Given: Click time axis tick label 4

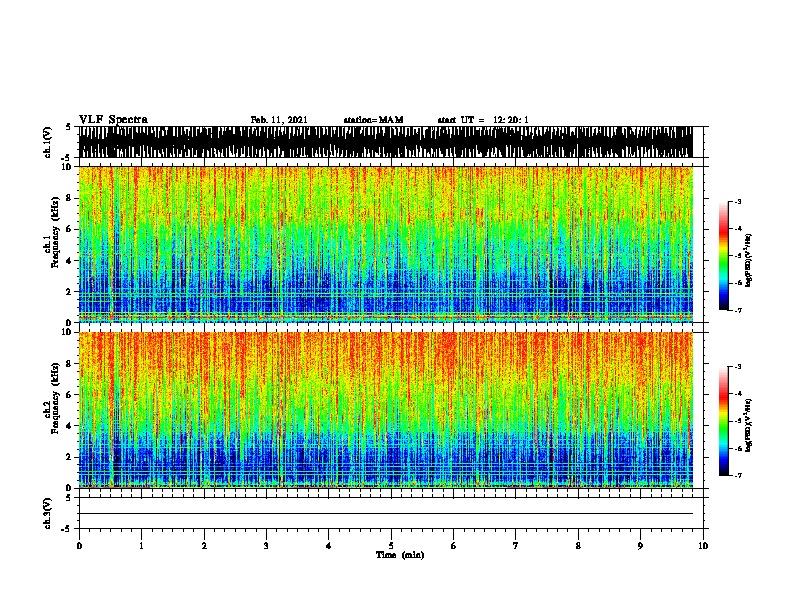Looking at the screenshot, I should click(x=329, y=546).
